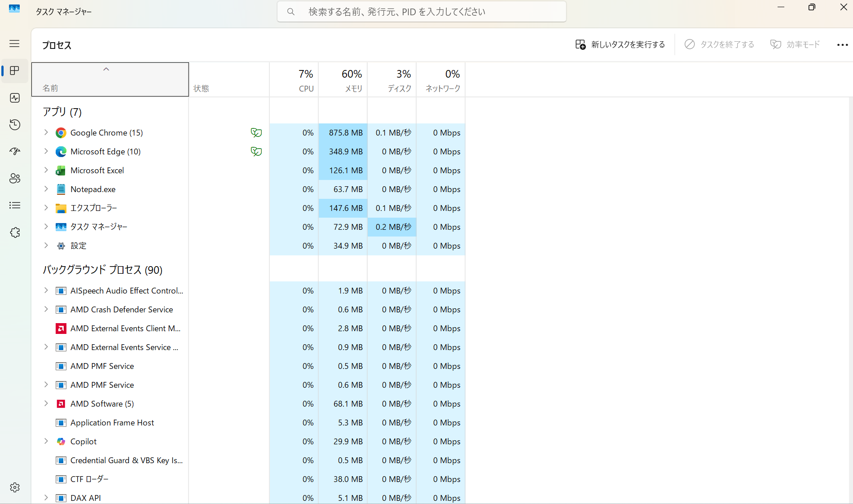Open the hamburger navigation menu

[14, 44]
